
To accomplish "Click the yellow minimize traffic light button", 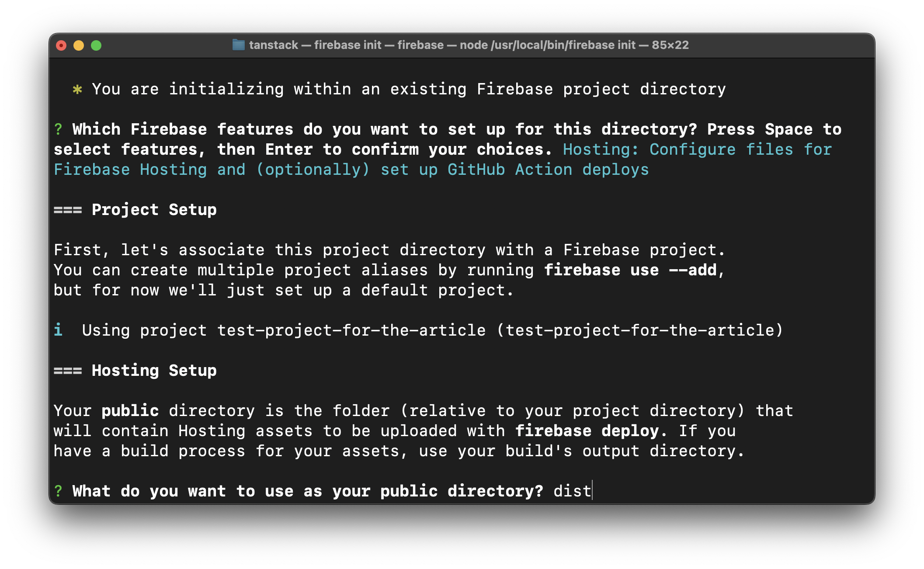I will (79, 45).
